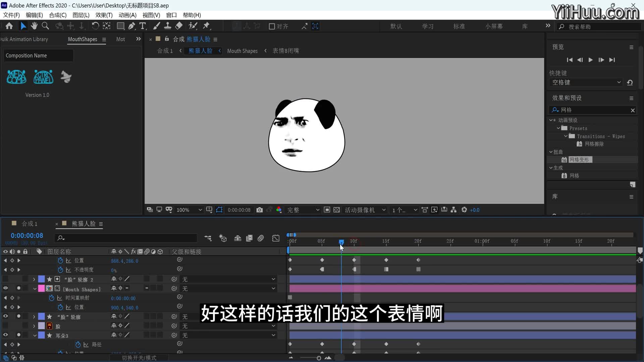This screenshot has height=362, width=644.
Task: Select the Hand tool
Action: tap(34, 26)
